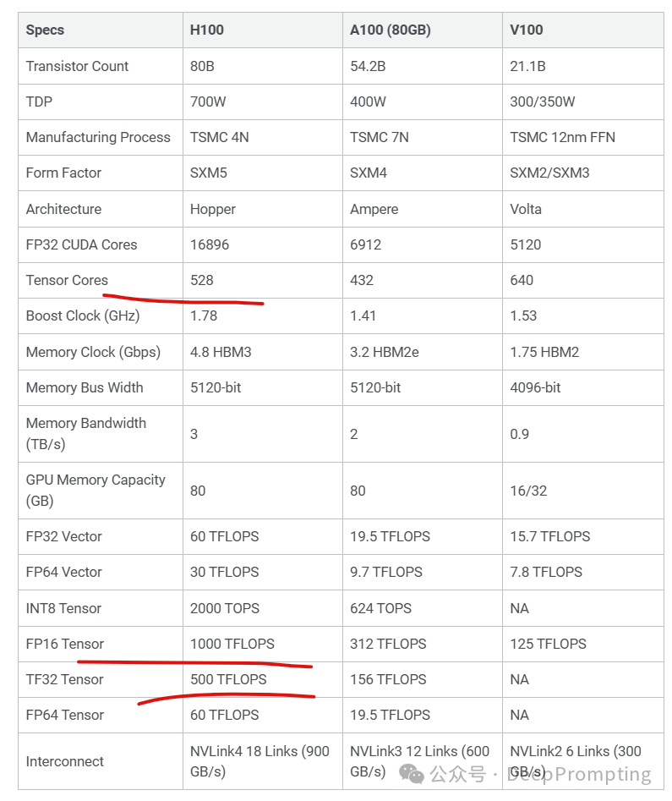Click the Hopper architecture cell

pos(213,209)
